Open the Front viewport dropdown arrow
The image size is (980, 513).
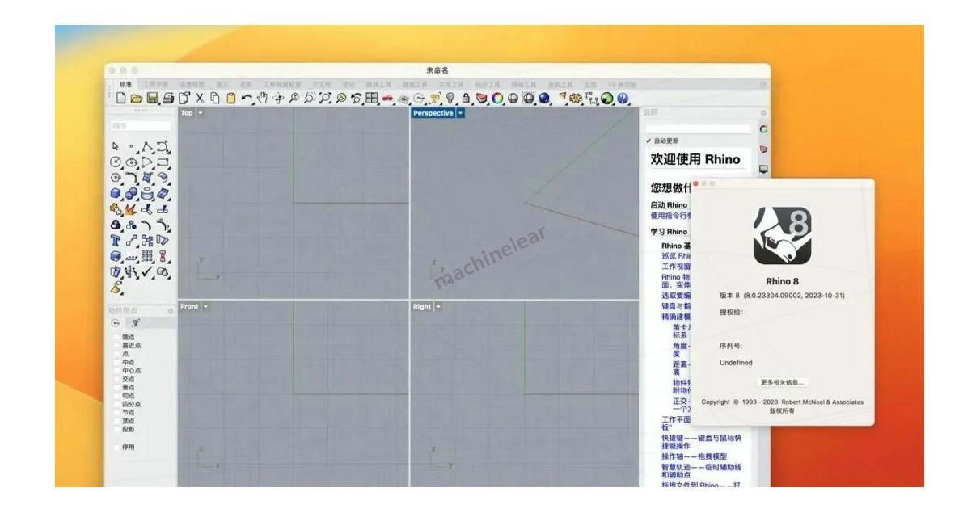[x=205, y=306]
